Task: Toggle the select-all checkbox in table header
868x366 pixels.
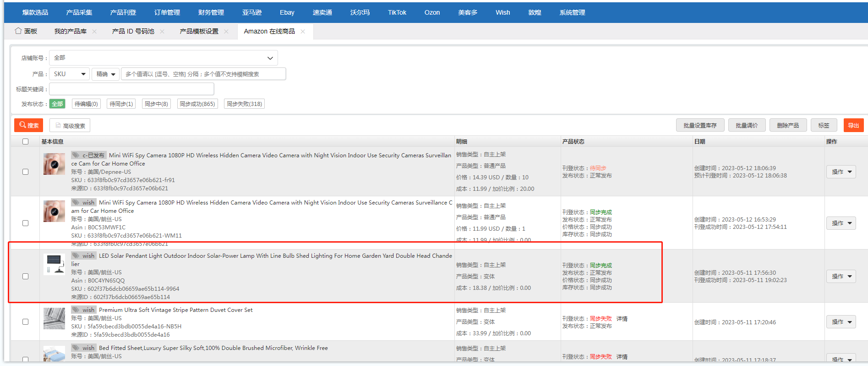Action: [26, 141]
